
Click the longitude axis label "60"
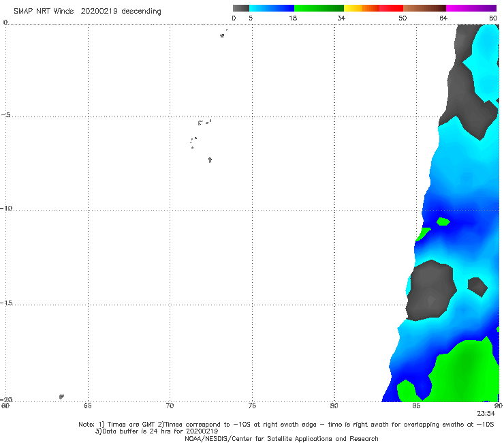(x=5, y=406)
